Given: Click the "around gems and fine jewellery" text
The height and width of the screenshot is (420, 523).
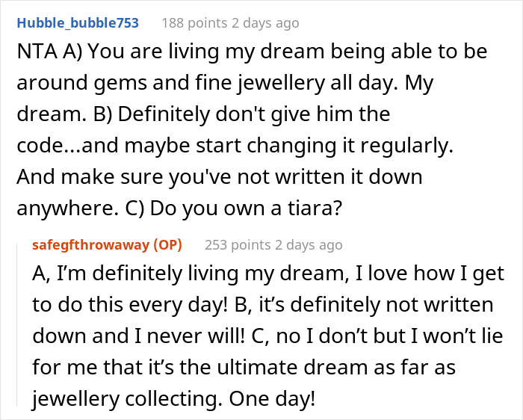Looking at the screenshot, I should 170,83.
